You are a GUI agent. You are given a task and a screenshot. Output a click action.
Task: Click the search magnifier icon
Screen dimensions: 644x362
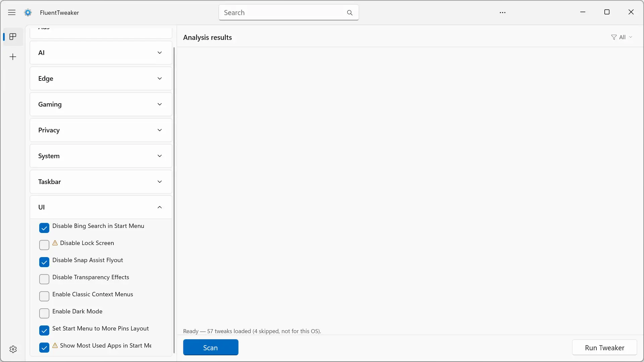coord(350,13)
